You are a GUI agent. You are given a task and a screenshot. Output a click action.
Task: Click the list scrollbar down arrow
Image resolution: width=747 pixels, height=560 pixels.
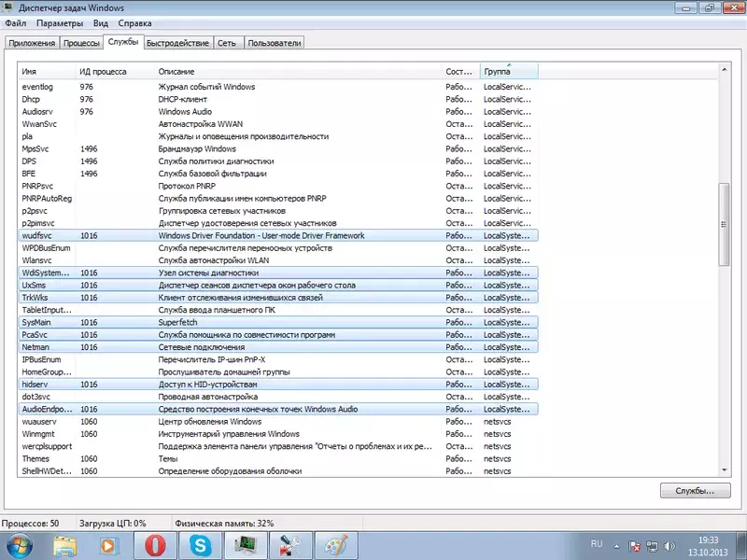(725, 470)
